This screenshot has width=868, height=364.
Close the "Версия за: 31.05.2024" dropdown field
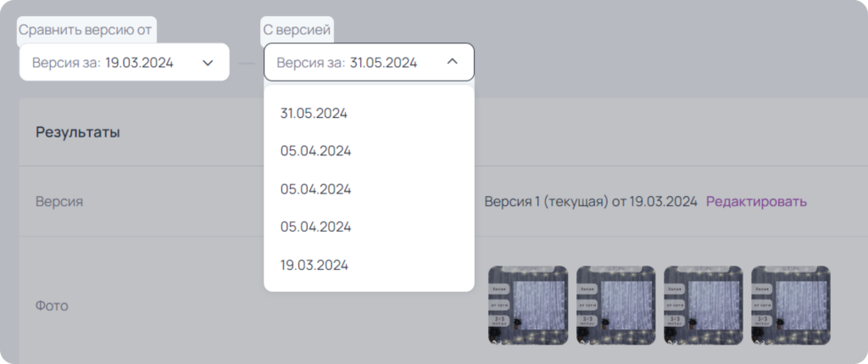370,62
